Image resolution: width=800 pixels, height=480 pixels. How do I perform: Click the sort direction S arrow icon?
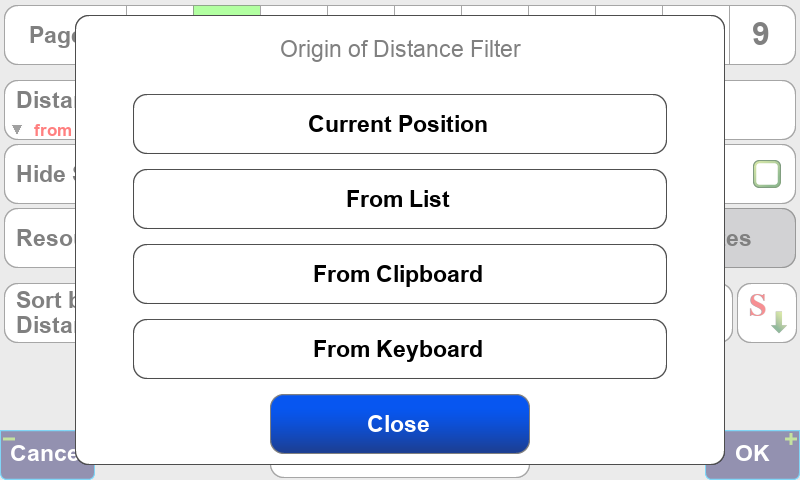click(766, 313)
